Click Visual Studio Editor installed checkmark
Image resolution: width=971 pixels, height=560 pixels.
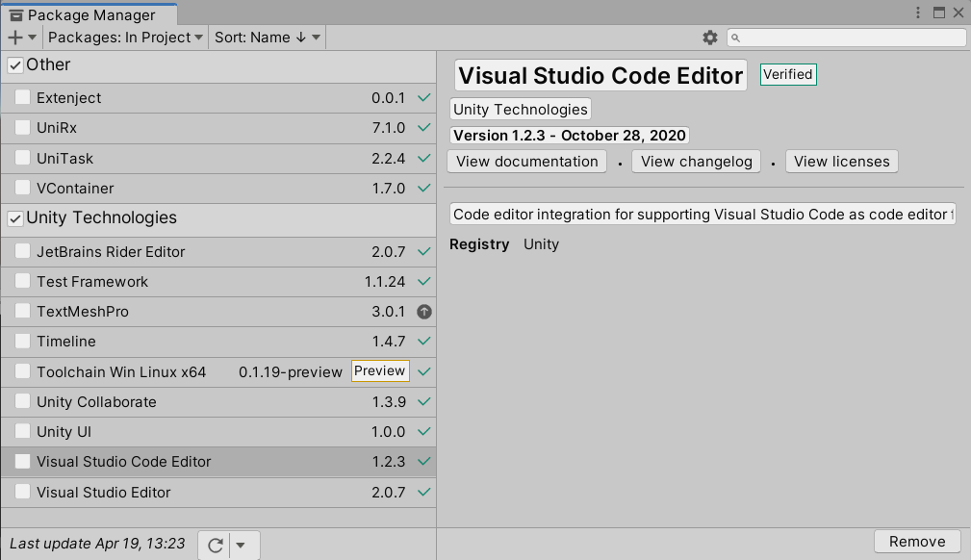click(x=424, y=492)
